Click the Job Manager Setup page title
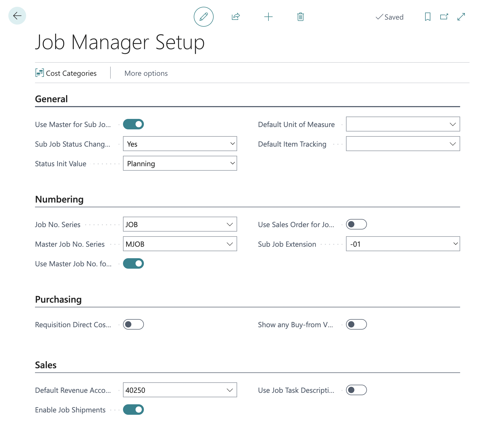The height and width of the screenshot is (426, 504). click(120, 42)
